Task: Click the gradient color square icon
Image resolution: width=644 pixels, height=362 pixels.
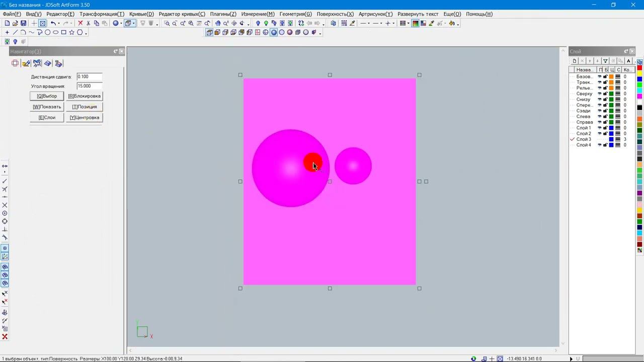Action: tap(415, 23)
